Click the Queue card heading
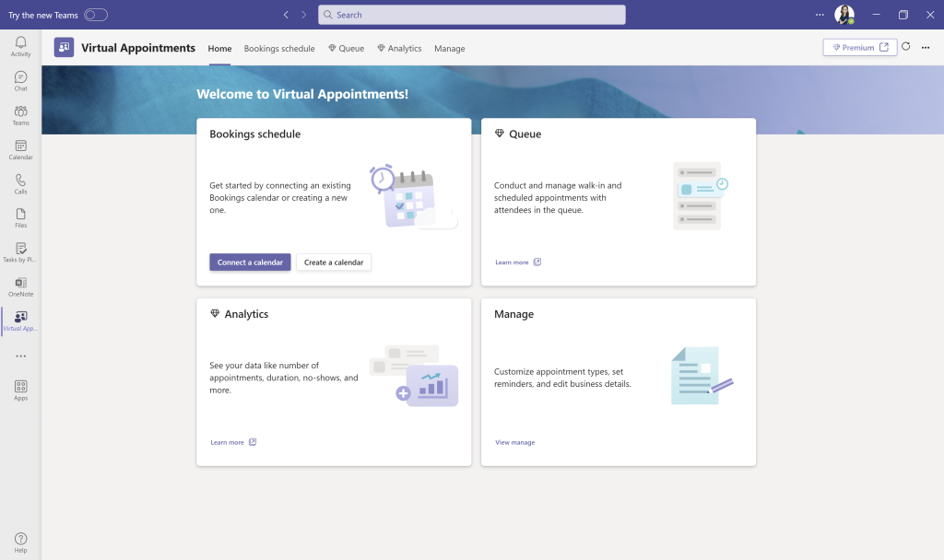 pyautogui.click(x=525, y=134)
